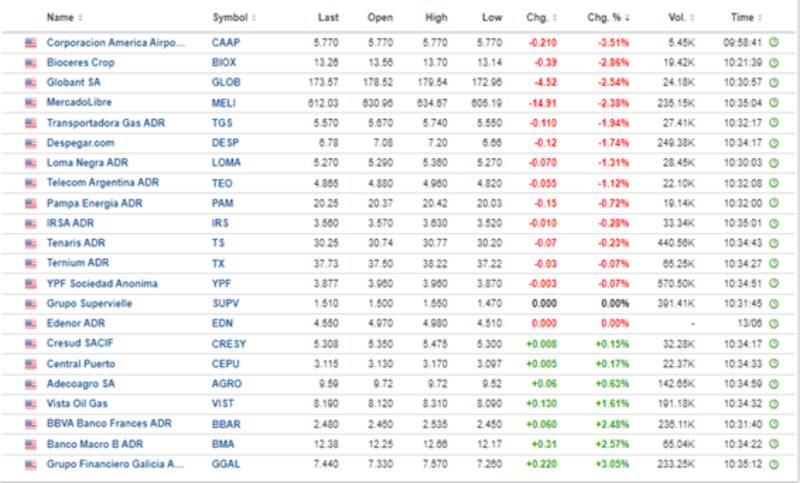Open the Loma Negra ADR link

87,162
